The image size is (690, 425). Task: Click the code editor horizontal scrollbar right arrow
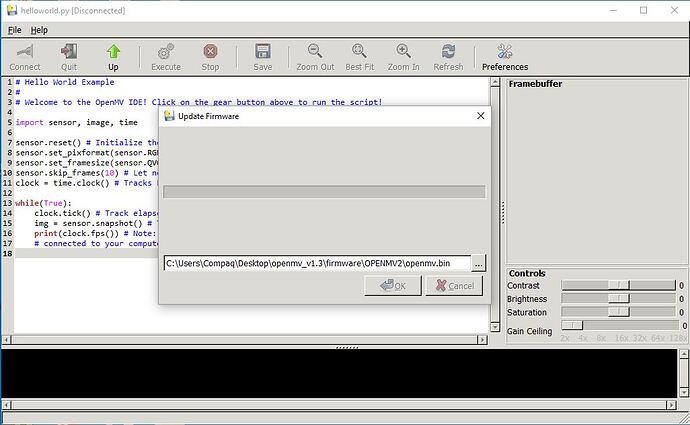click(x=483, y=340)
